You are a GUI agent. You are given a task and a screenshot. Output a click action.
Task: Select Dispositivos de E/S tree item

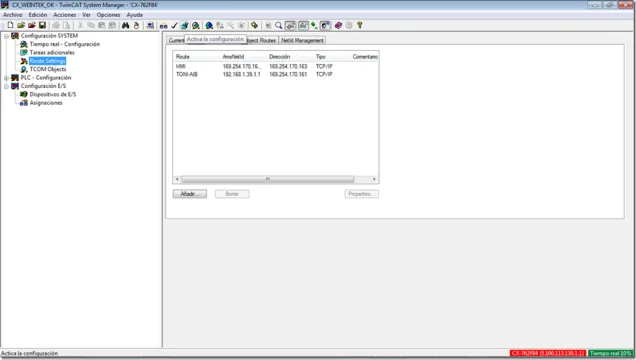53,94
